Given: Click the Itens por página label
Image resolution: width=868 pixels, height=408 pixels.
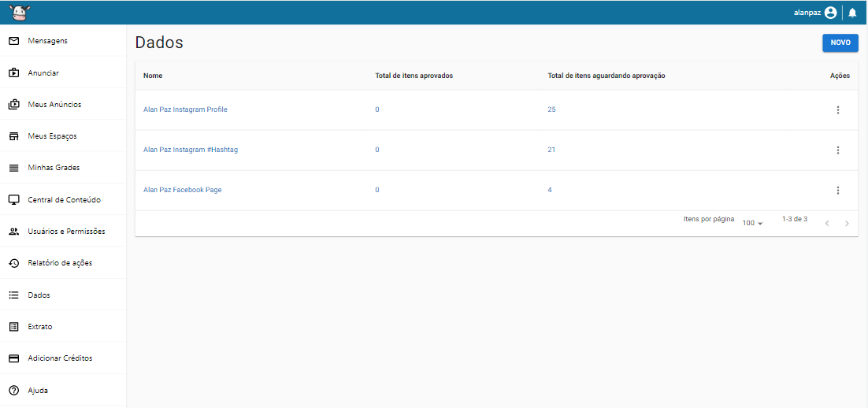Looking at the screenshot, I should coord(709,219).
